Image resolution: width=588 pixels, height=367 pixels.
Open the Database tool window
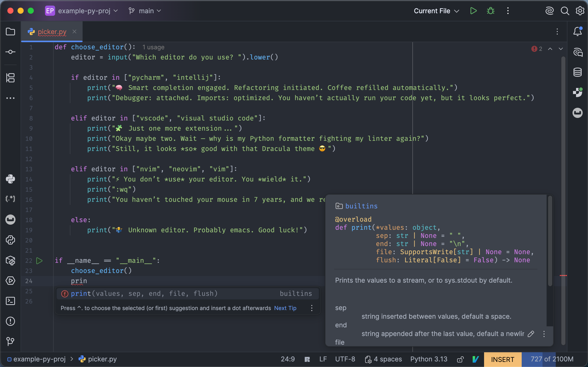(578, 72)
